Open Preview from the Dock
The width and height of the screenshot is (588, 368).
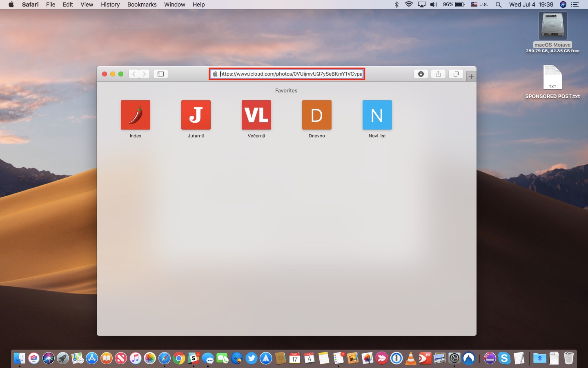(440, 358)
